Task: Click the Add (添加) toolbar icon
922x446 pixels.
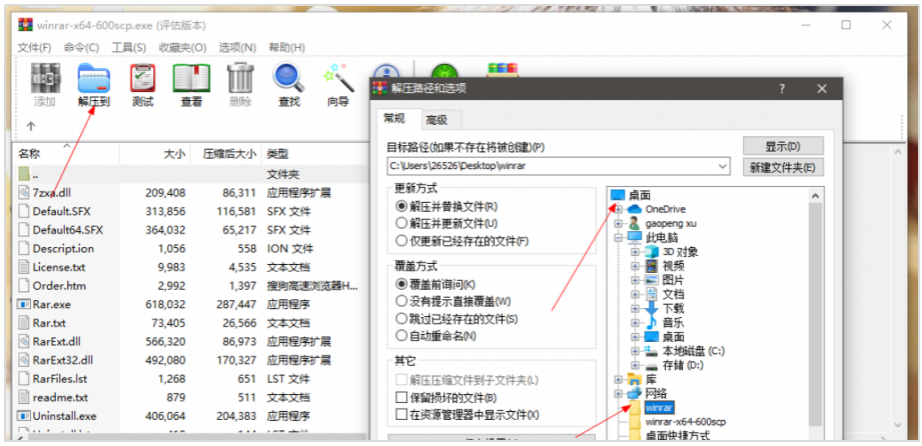Action: tap(45, 78)
